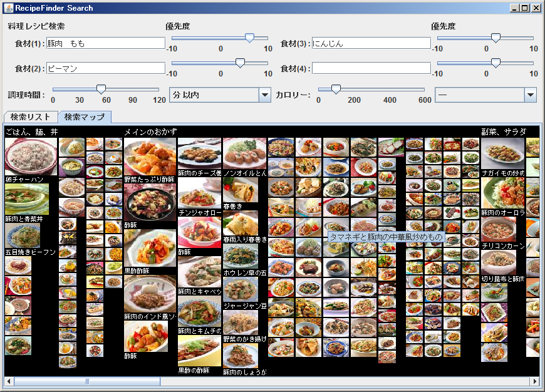Focus the empty 食材(4) input field
The width and height of the screenshot is (545, 392).
click(x=371, y=68)
